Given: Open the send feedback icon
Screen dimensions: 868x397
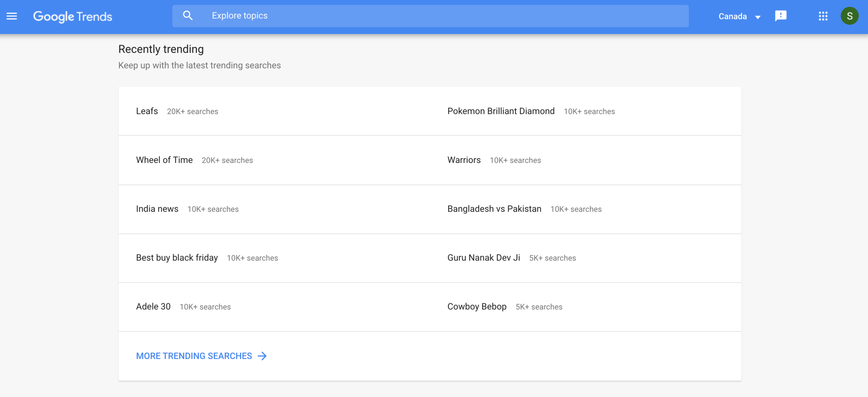Looking at the screenshot, I should (781, 16).
